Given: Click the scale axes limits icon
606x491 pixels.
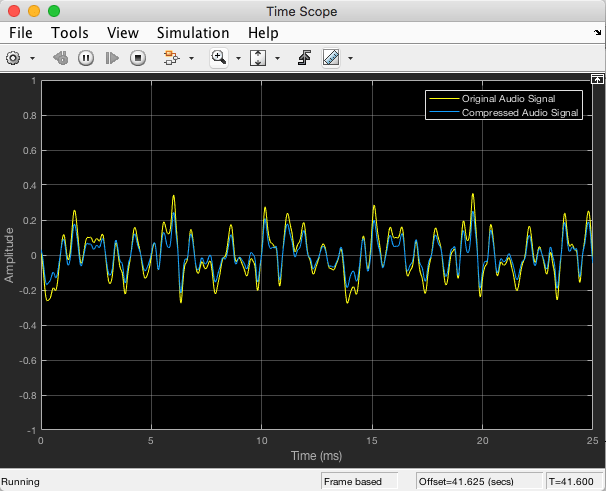Looking at the screenshot, I should click(258, 58).
